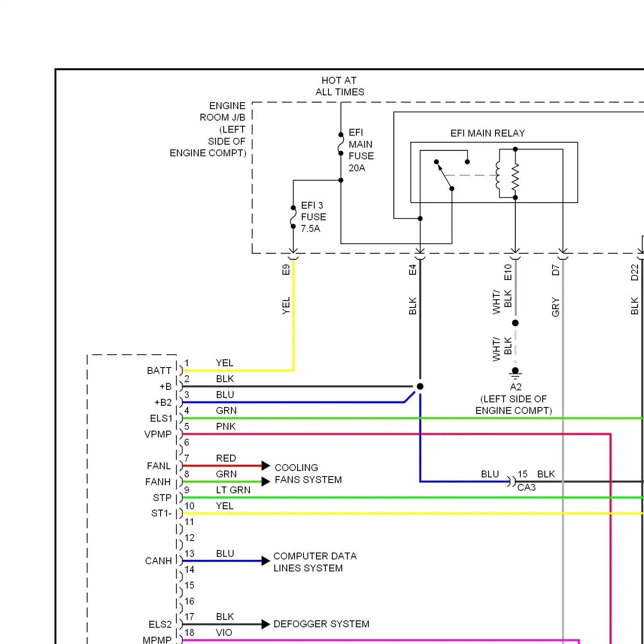
Task: Click the splice dot joining BLK and BLU wires
Action: (x=420, y=386)
